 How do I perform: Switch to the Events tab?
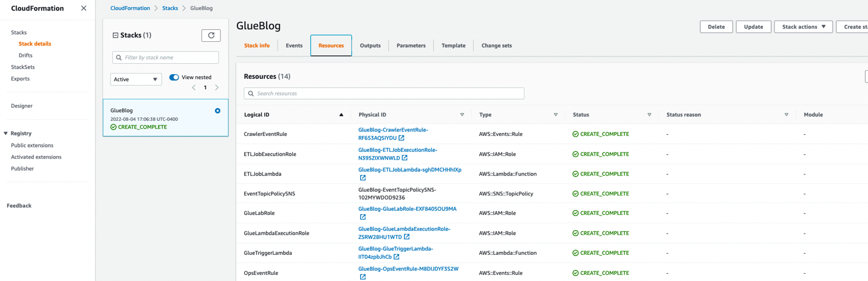[294, 46]
